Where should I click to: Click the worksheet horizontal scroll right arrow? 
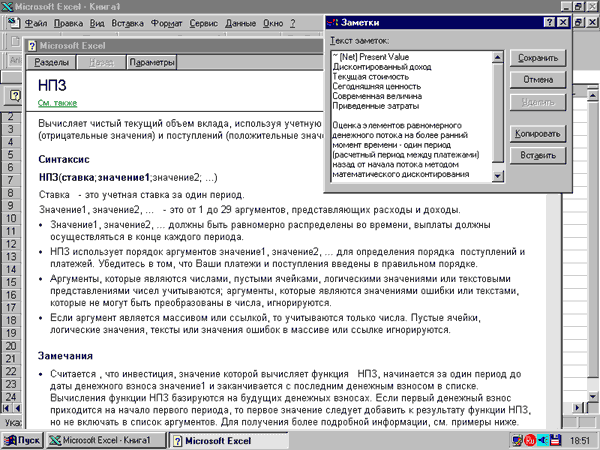(x=578, y=408)
